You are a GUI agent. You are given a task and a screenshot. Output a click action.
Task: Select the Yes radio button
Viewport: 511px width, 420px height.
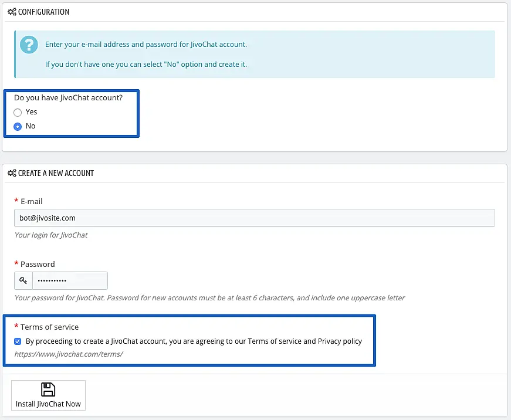click(18, 112)
